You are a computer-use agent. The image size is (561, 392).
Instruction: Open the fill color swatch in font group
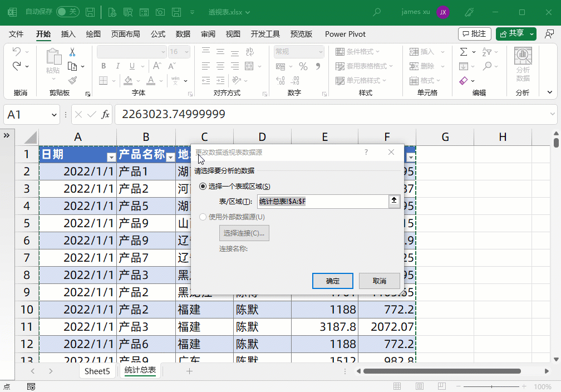coord(128,80)
